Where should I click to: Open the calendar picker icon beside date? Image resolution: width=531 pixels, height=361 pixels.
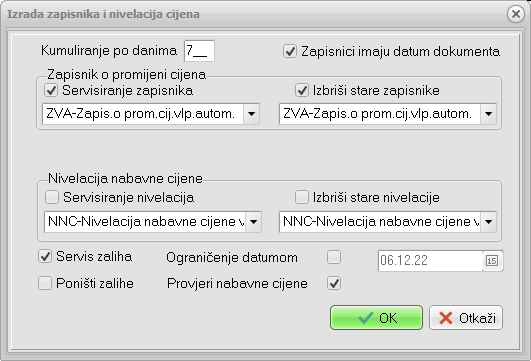click(x=492, y=261)
